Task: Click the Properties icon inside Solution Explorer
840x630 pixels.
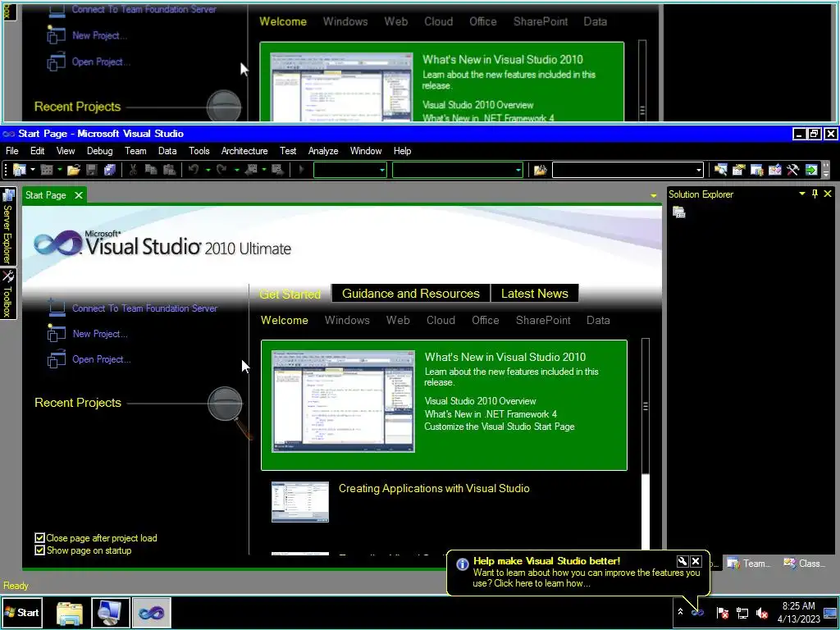Action: click(x=678, y=212)
